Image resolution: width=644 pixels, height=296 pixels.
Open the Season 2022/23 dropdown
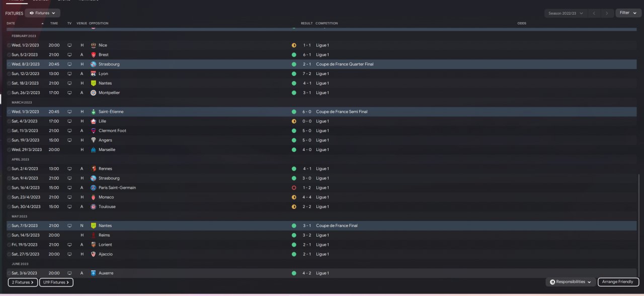click(x=567, y=13)
